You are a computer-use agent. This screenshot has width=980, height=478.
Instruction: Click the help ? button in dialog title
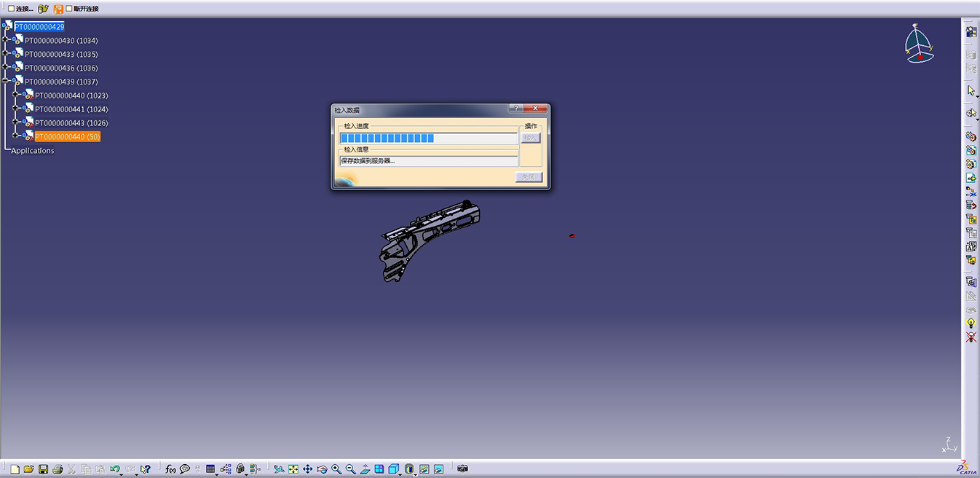point(515,108)
